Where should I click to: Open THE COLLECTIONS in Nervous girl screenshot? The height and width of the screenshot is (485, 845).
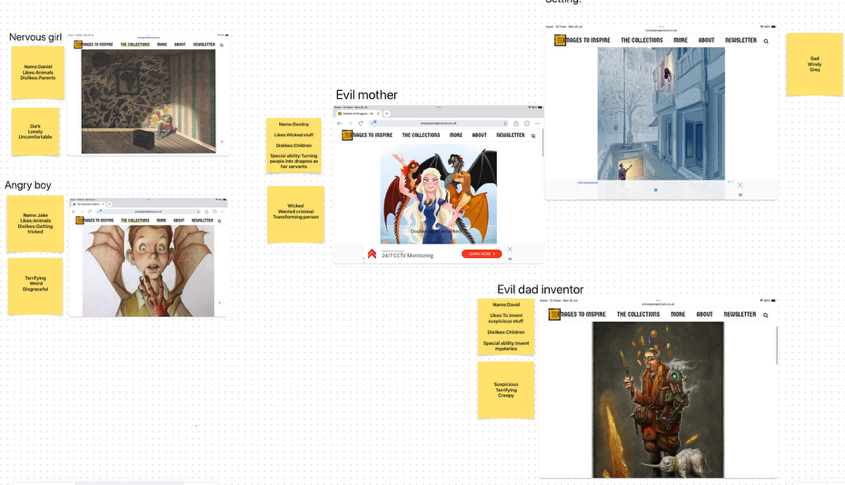tap(135, 45)
